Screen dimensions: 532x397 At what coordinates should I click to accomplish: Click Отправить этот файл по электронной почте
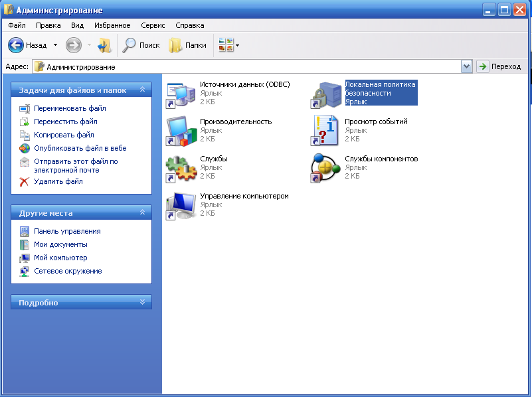pyautogui.click(x=76, y=166)
